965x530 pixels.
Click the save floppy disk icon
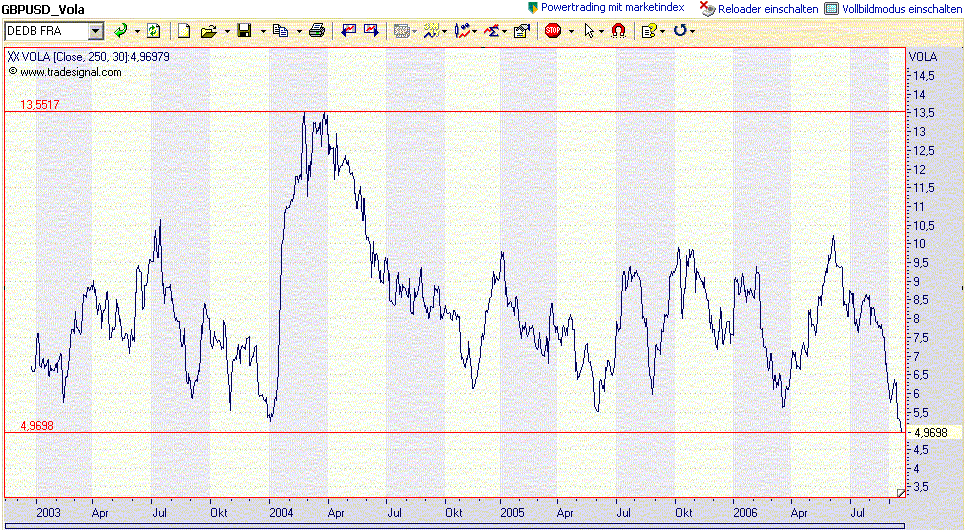click(x=244, y=31)
